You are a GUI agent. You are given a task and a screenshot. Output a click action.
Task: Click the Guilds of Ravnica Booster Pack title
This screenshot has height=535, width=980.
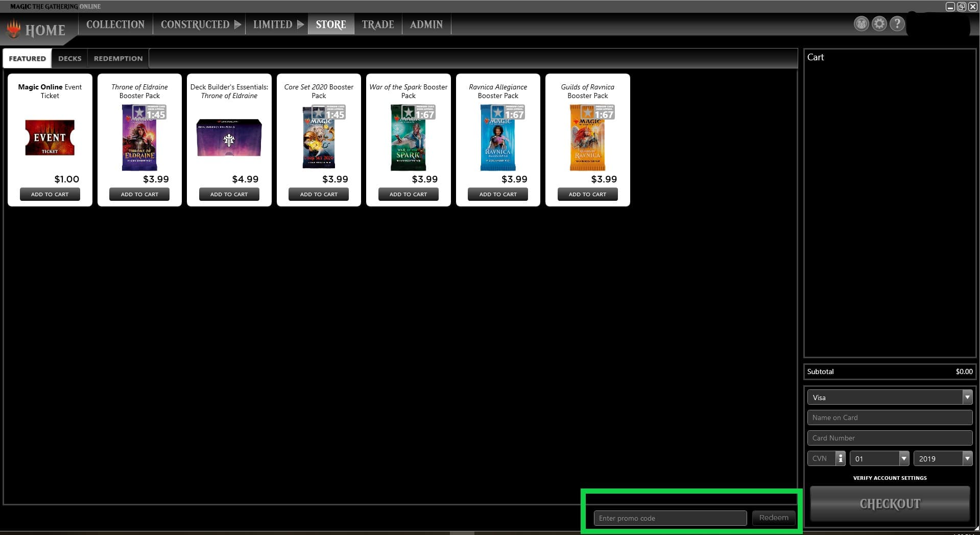click(588, 91)
